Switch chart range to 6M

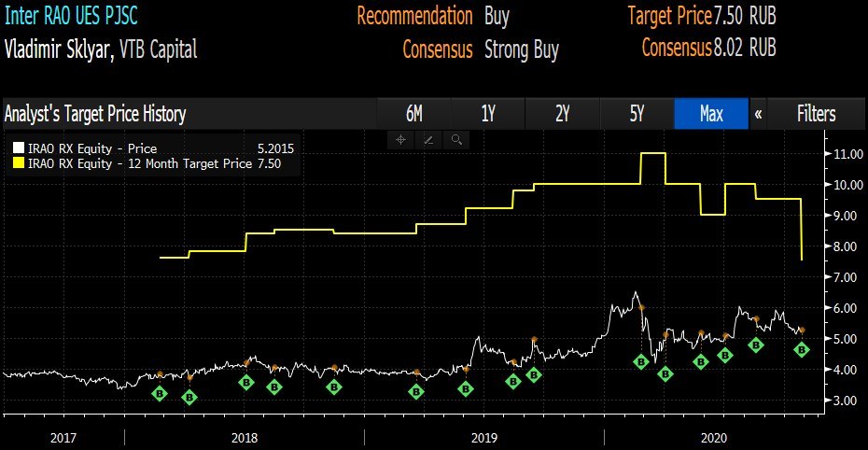pos(414,114)
